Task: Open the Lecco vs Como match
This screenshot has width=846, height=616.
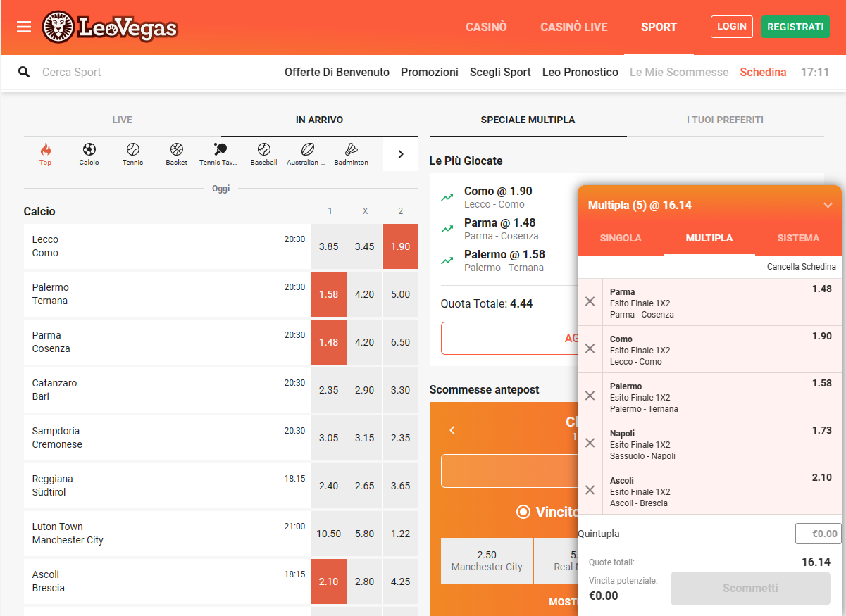Action: pyautogui.click(x=168, y=246)
